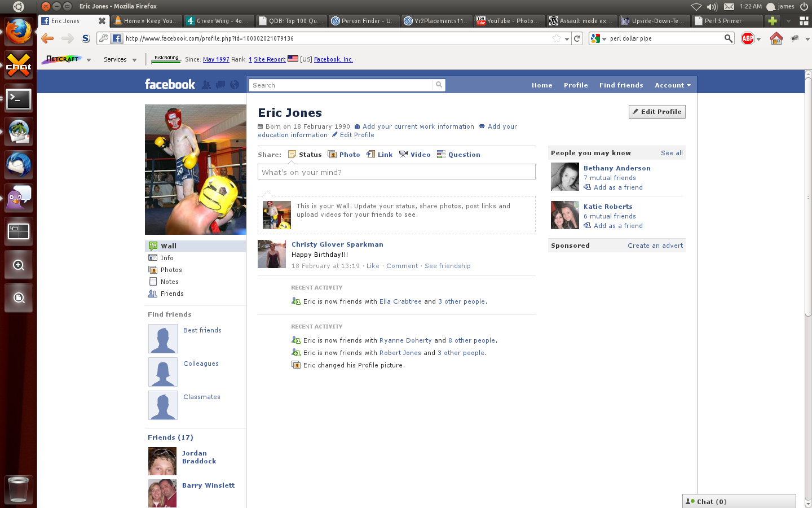Click the Facebook friend requests icon
This screenshot has width=812, height=508.
coord(206,85)
